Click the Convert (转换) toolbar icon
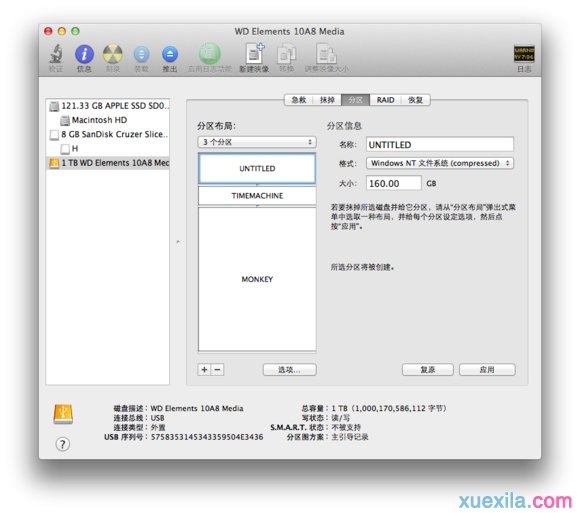 (287, 54)
